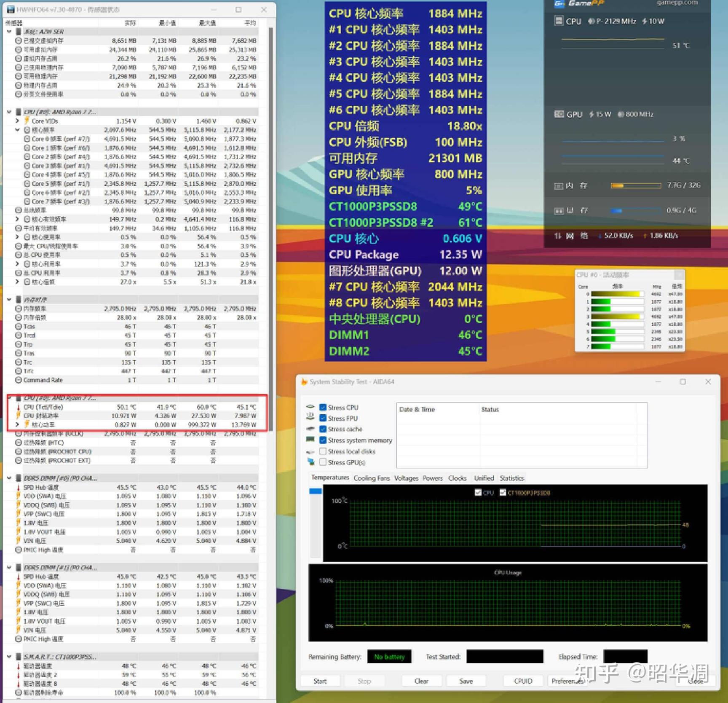Open the Cooling Fans tab
The image size is (728, 703).
click(372, 478)
